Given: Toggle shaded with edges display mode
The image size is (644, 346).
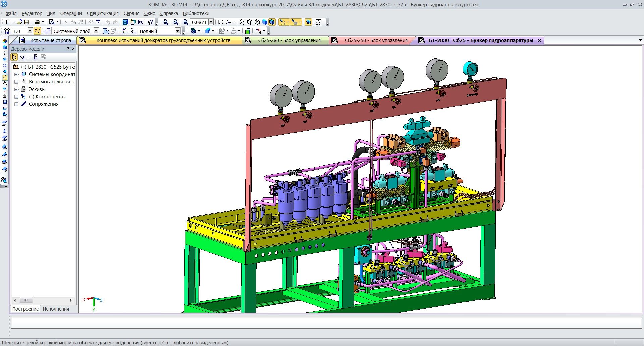Looking at the screenshot, I should click(x=272, y=22).
